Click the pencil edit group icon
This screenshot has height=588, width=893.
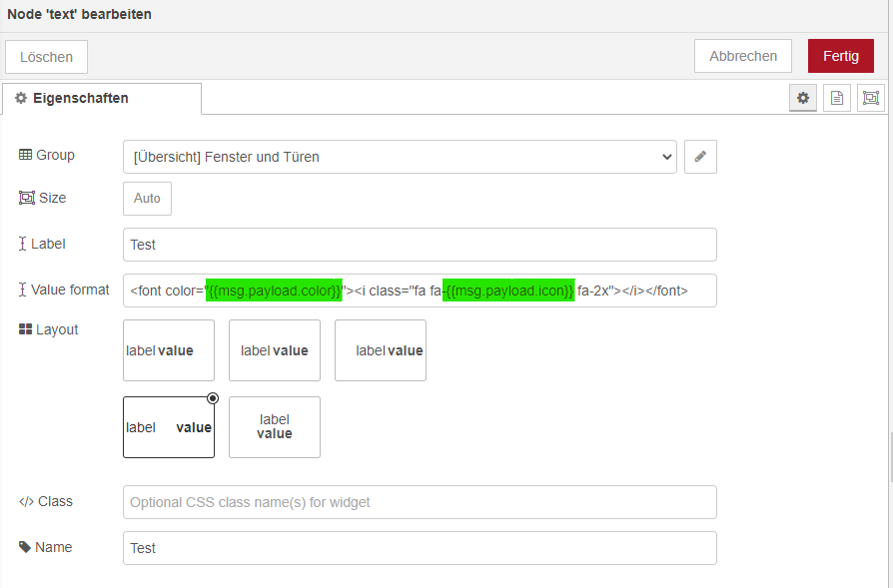700,157
